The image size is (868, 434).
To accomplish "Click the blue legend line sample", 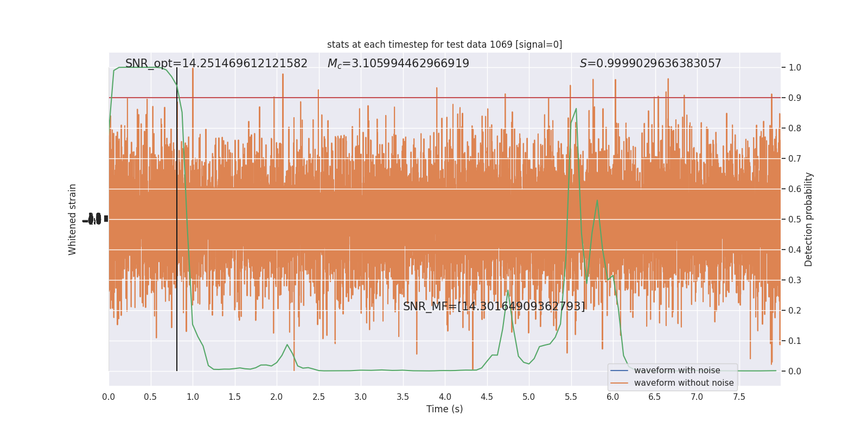I will (x=619, y=371).
